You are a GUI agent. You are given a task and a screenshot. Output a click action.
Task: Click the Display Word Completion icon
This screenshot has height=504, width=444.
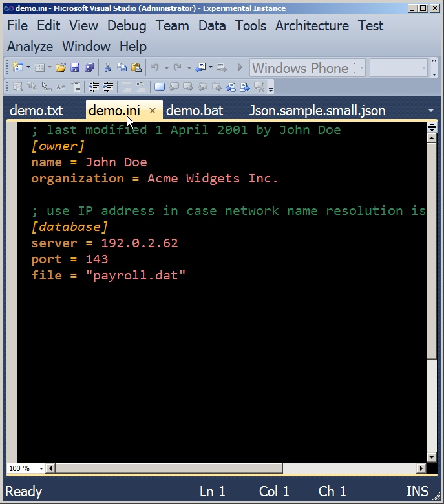pos(61,87)
